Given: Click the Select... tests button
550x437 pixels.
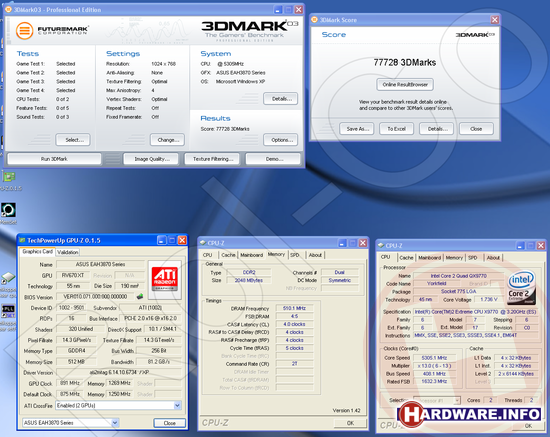Looking at the screenshot, I should [x=73, y=140].
